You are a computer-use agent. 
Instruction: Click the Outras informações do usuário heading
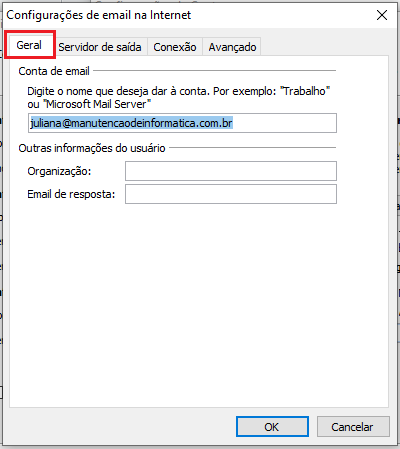92,148
